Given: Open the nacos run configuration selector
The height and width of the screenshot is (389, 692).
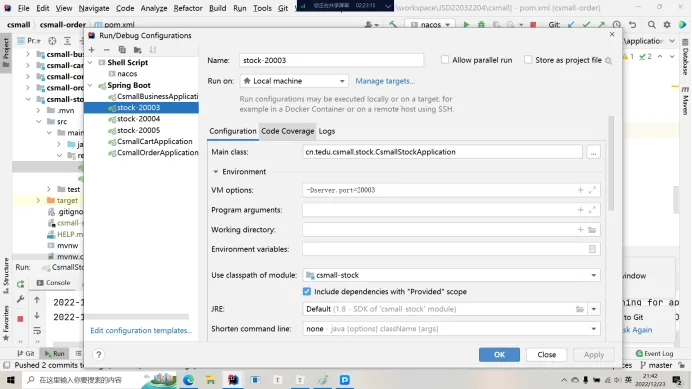Looking at the screenshot, I should coord(430,25).
